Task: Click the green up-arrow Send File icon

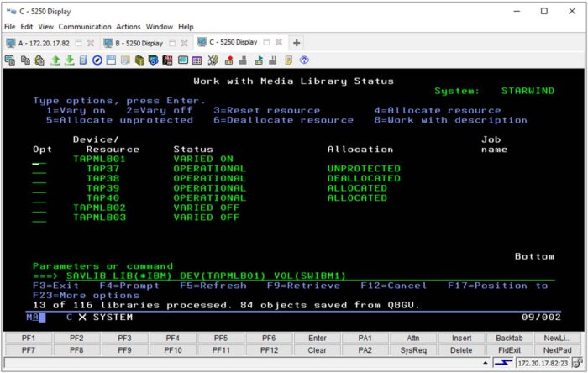Action: click(55, 60)
